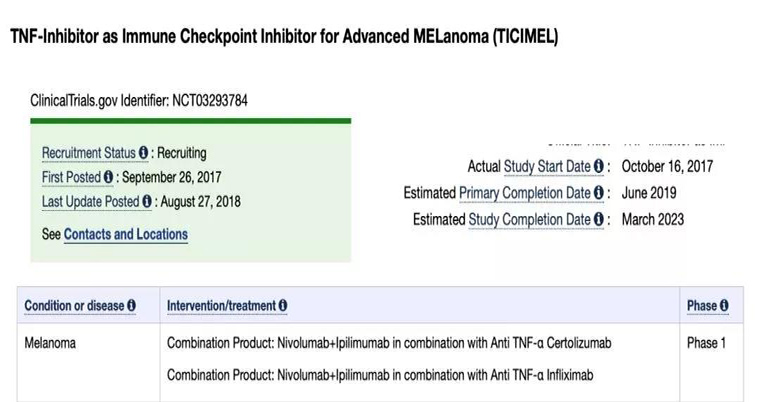This screenshot has height=402, width=760.
Task: Click info icon after Study Completion Date
Action: click(599, 219)
